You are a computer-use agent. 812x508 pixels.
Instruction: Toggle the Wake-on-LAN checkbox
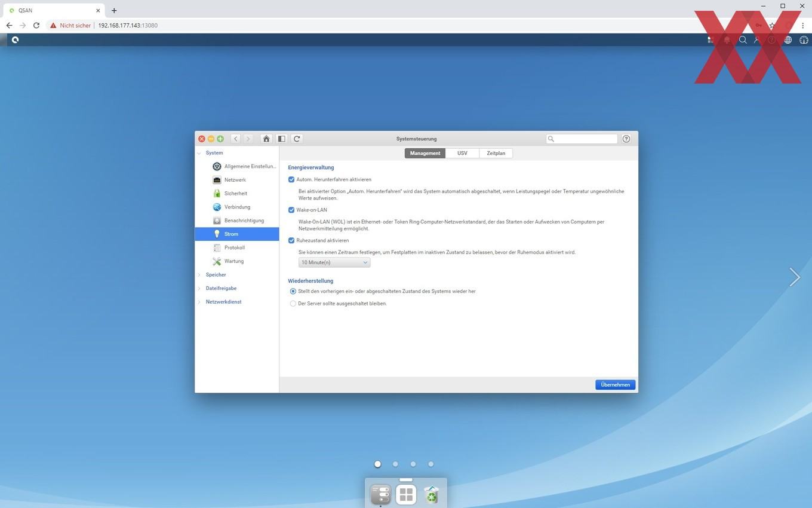291,210
